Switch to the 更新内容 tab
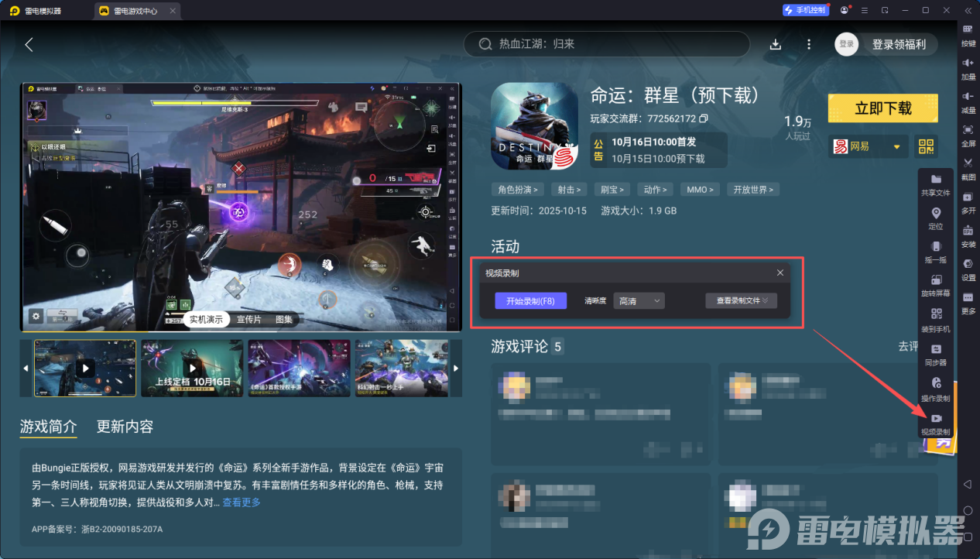980x559 pixels. (125, 427)
